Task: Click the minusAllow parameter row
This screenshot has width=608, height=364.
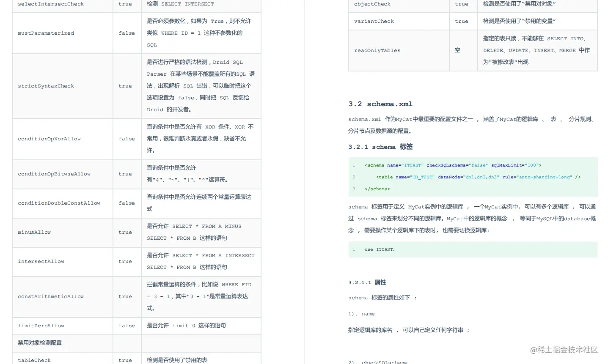Action: pos(34,232)
